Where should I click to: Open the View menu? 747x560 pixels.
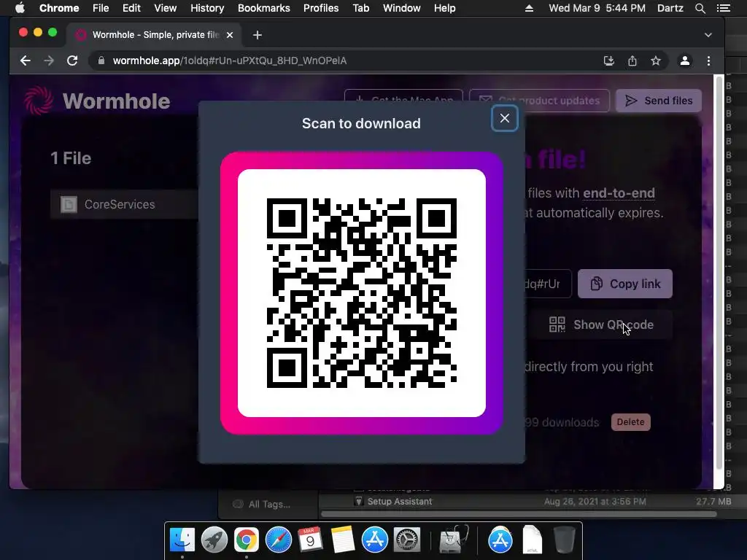[166, 8]
